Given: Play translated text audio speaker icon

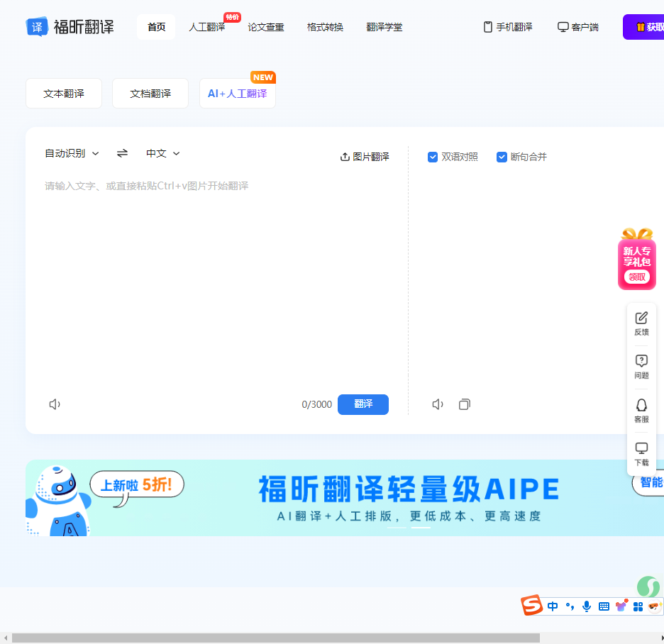Looking at the screenshot, I should (438, 404).
